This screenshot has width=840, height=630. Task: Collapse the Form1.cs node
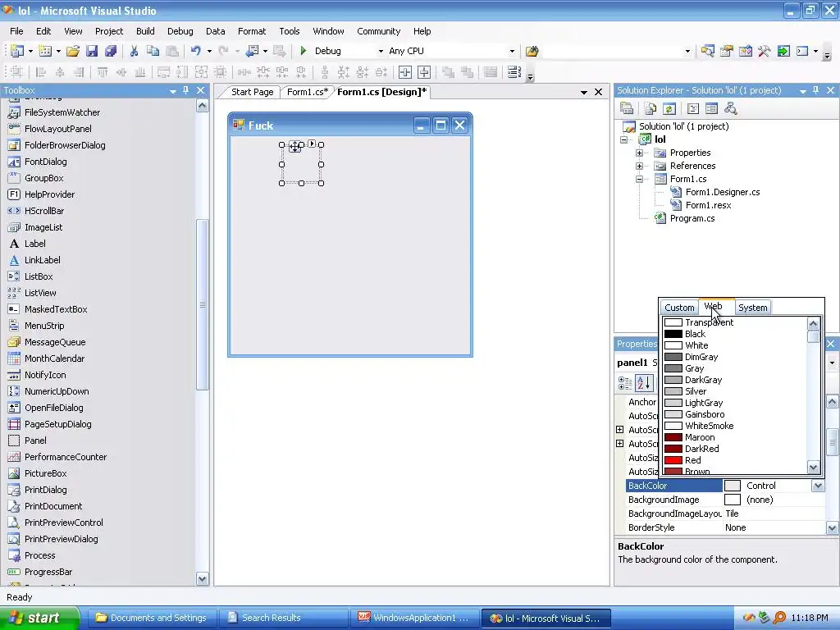coord(639,180)
